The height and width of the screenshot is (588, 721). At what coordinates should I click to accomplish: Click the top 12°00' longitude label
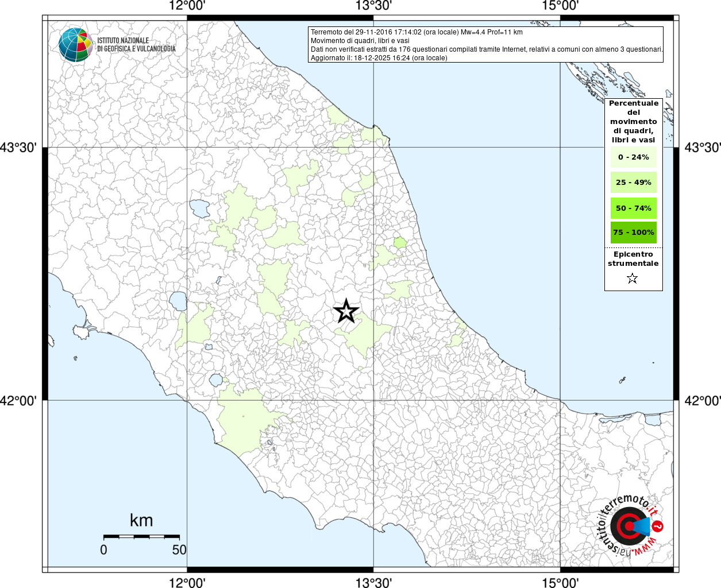187,6
